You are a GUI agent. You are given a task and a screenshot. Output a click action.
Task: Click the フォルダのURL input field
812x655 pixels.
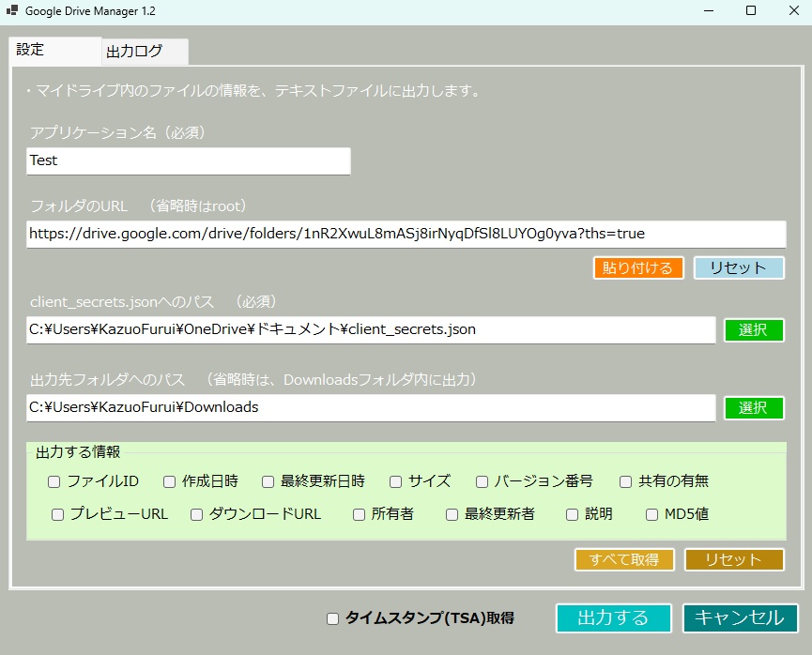tap(406, 234)
